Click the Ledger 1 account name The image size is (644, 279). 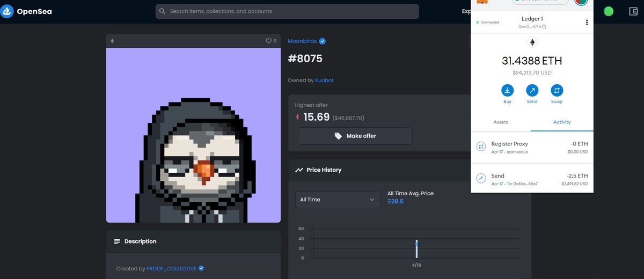click(x=532, y=19)
